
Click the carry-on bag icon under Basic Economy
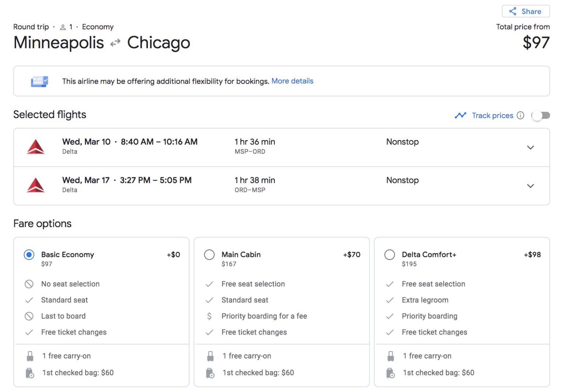click(x=30, y=355)
